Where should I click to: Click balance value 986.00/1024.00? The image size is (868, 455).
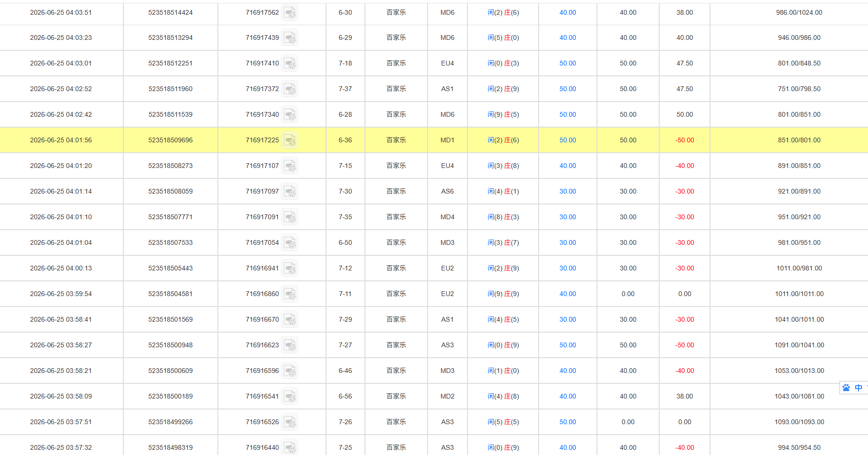click(799, 12)
